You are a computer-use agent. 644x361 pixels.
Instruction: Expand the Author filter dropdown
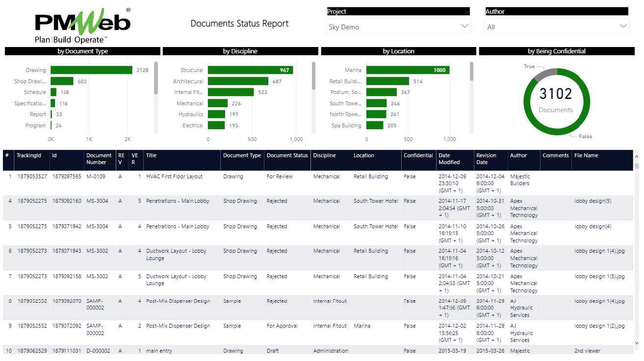click(x=556, y=27)
